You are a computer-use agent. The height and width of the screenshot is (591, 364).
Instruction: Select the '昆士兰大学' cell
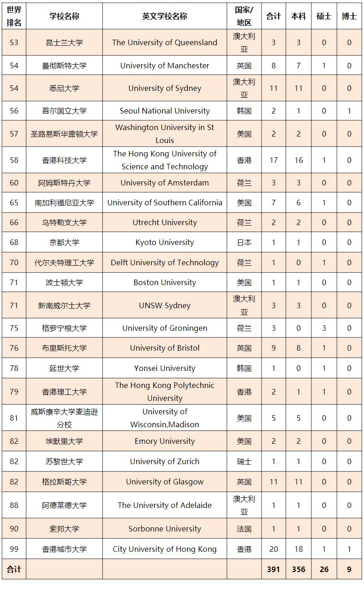coord(64,42)
